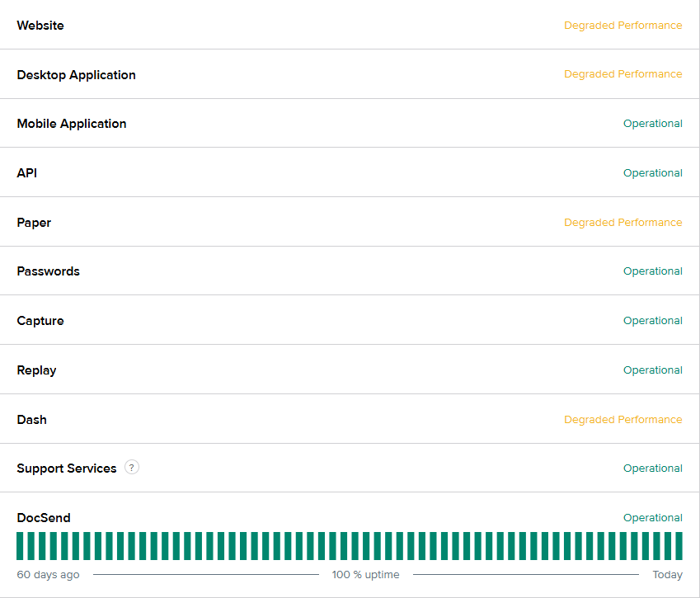Select the Website component name

[40, 26]
